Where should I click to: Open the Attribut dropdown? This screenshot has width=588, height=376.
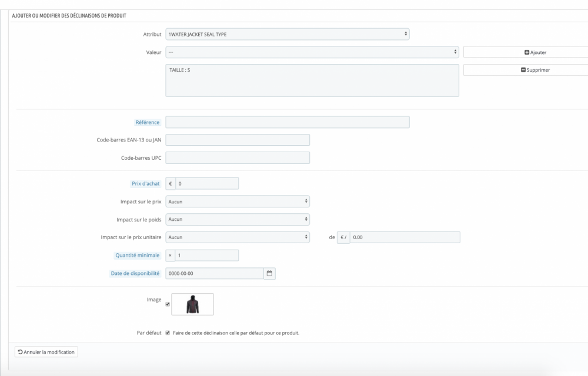coord(288,34)
